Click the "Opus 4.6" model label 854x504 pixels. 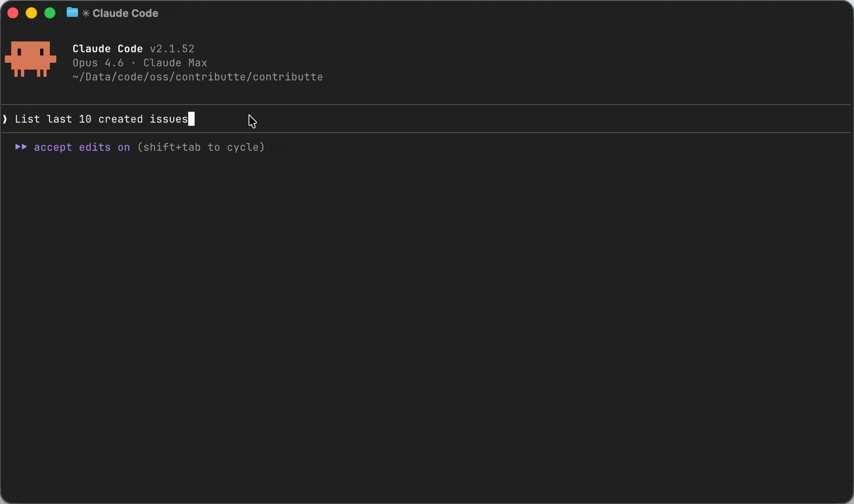(x=98, y=63)
